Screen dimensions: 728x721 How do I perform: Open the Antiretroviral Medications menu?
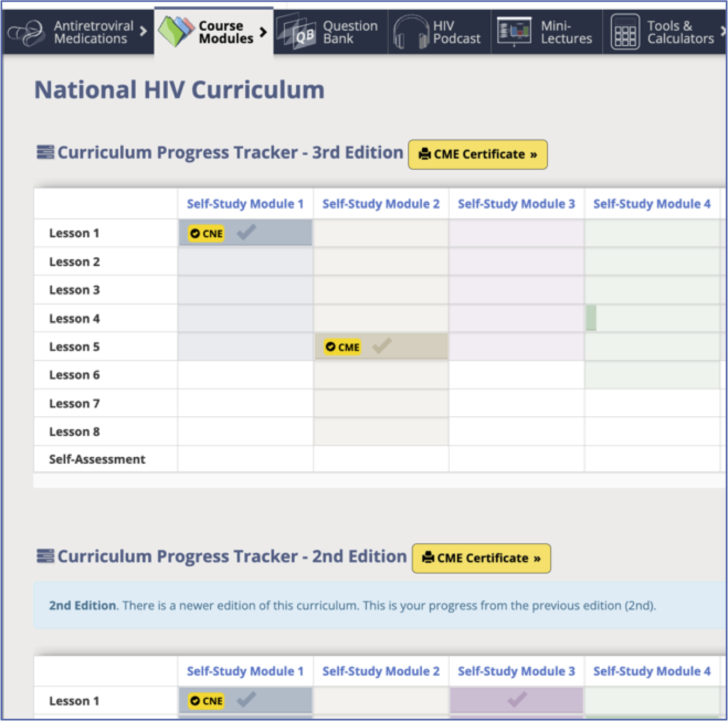click(x=78, y=32)
